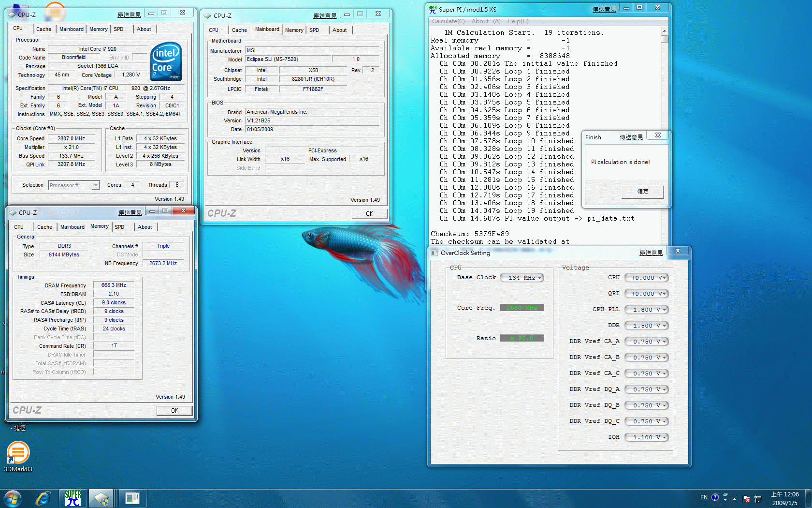Launch Internet Explorer from the taskbar
Image resolution: width=812 pixels, height=508 pixels.
(43, 498)
